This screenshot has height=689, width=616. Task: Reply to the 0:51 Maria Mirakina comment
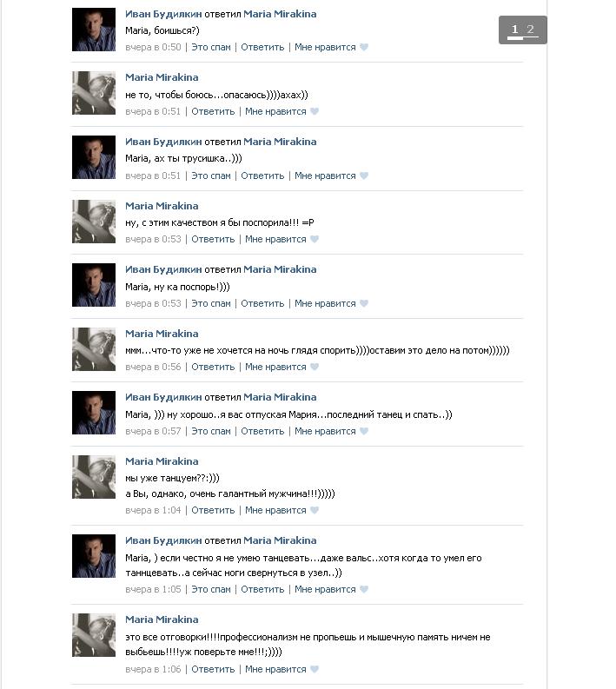coord(213,111)
